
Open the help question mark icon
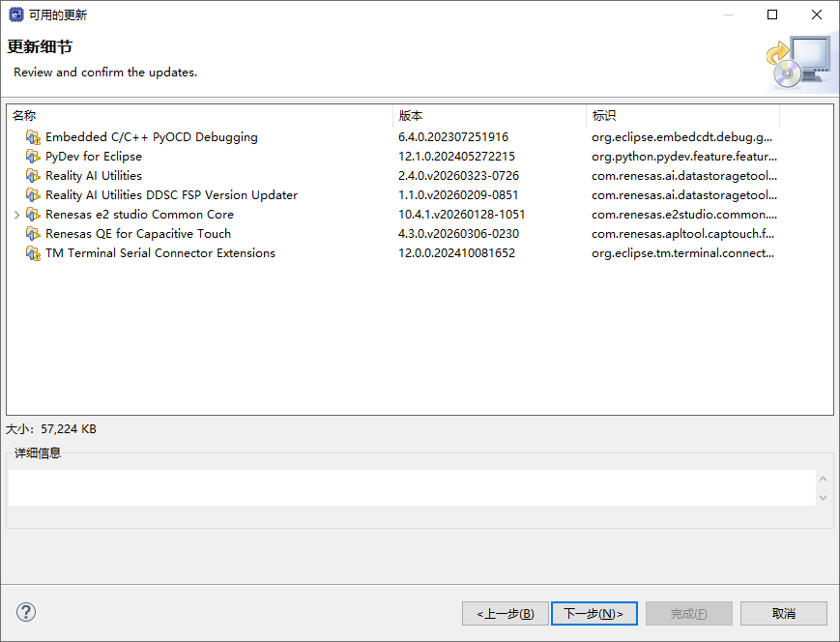[x=26, y=612]
